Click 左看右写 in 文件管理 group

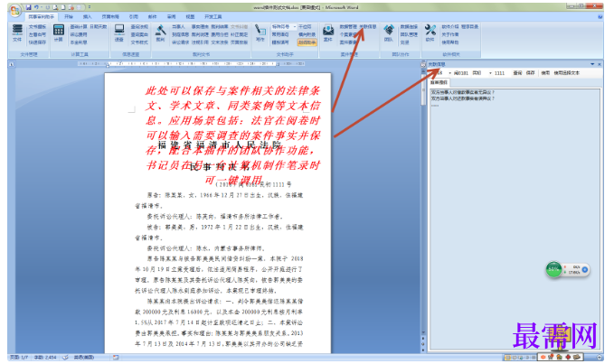tap(37, 34)
